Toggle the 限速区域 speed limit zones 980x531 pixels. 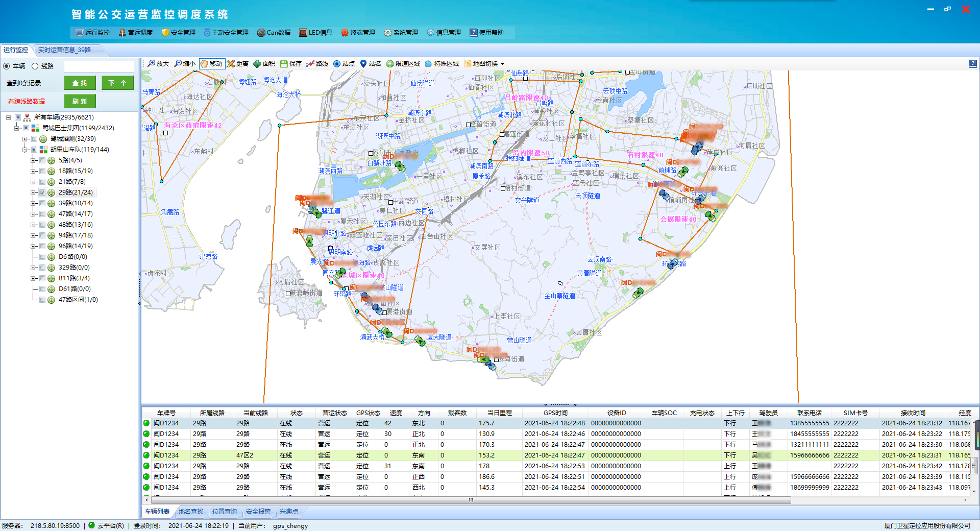[x=403, y=64]
